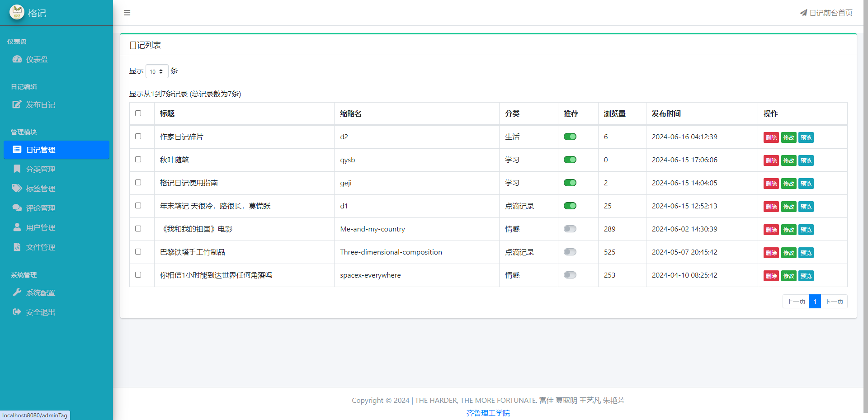This screenshot has width=868, height=420.
Task: Sort table by 浏览量 column header
Action: click(614, 113)
